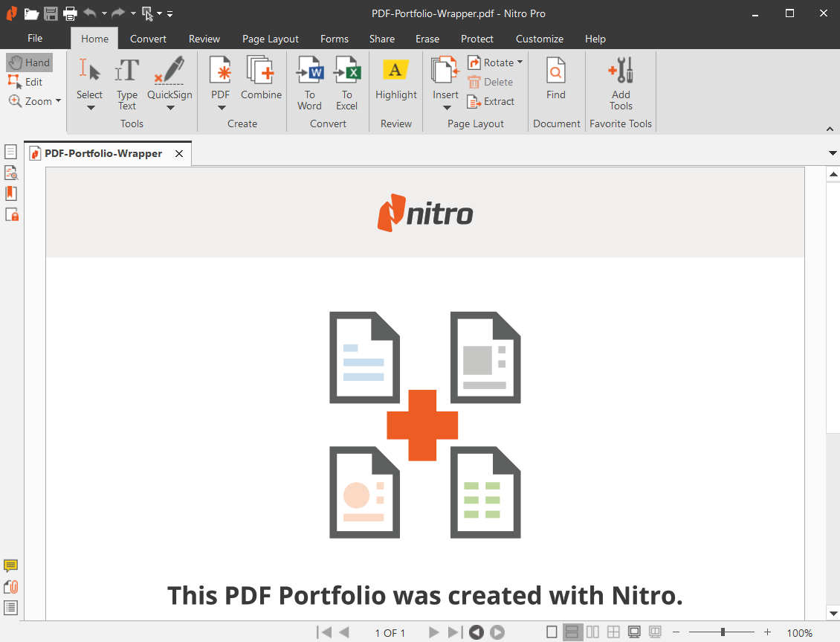Image resolution: width=840 pixels, height=642 pixels.
Task: Open the Rotate dropdown arrow
Action: click(520, 62)
